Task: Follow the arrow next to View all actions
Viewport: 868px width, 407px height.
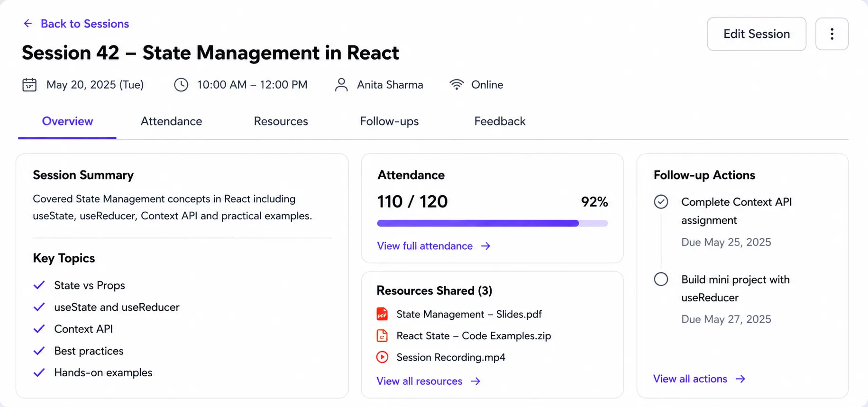Action: 740,379
